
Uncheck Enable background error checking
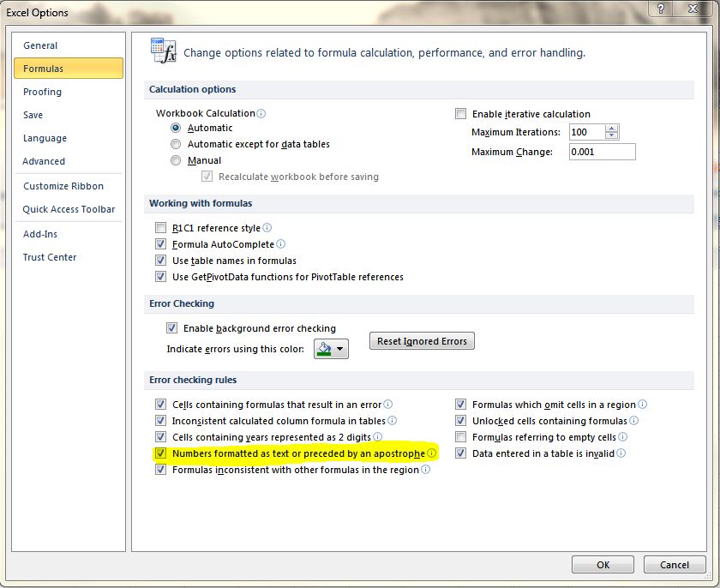tap(171, 328)
